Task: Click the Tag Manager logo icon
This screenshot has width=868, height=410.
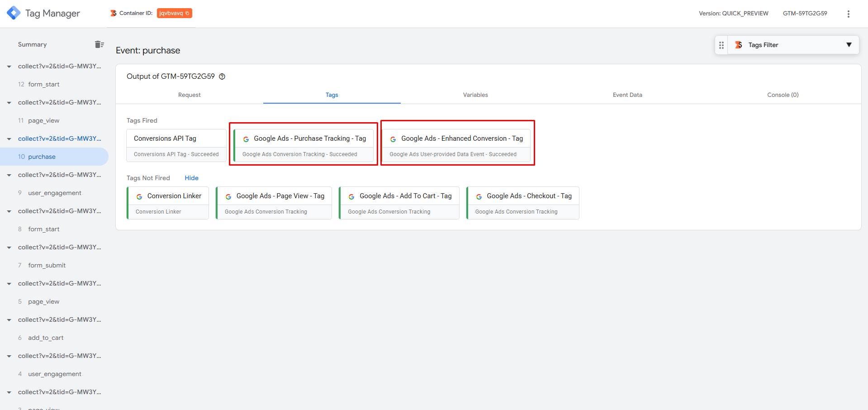Action: pyautogui.click(x=14, y=13)
